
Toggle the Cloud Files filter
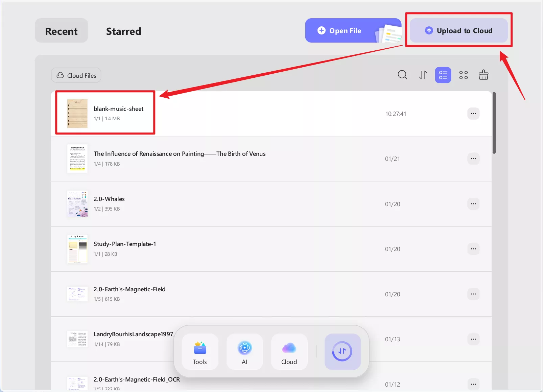76,75
